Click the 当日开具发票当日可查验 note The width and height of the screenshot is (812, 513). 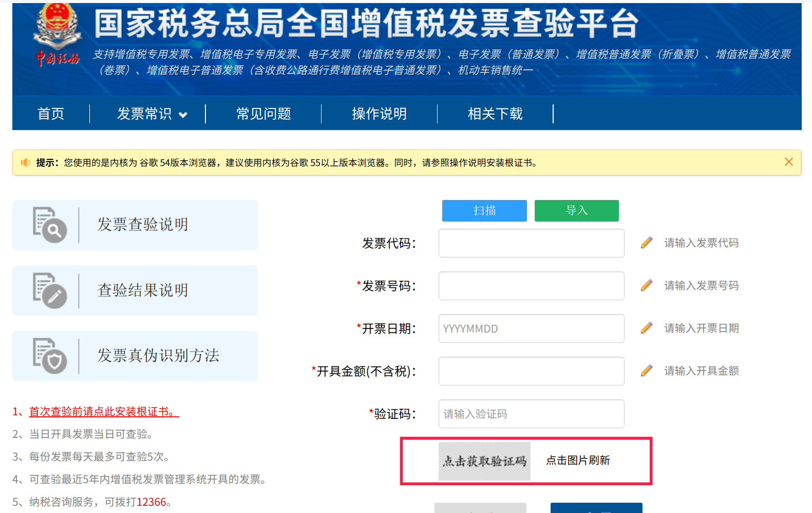[x=83, y=434]
